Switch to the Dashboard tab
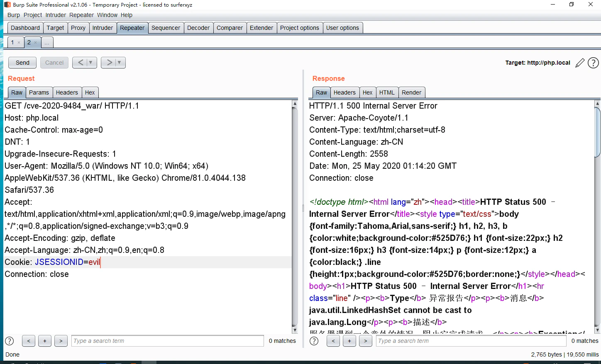The image size is (601, 364). point(25,28)
